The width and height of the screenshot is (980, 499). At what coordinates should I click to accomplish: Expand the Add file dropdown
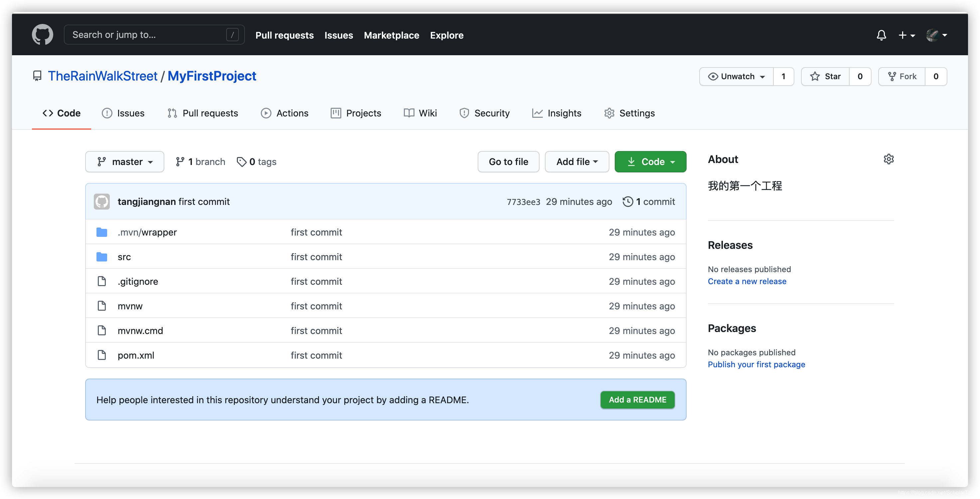[577, 162]
